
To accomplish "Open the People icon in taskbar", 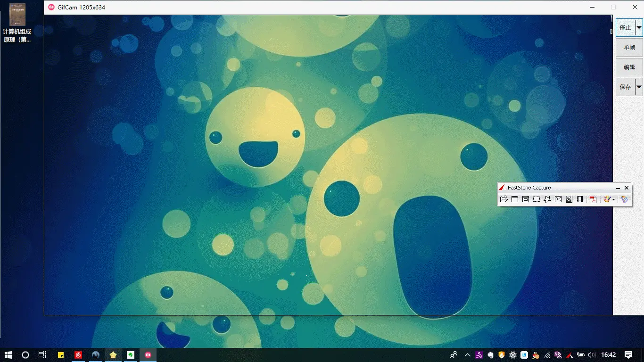I will 454,355.
